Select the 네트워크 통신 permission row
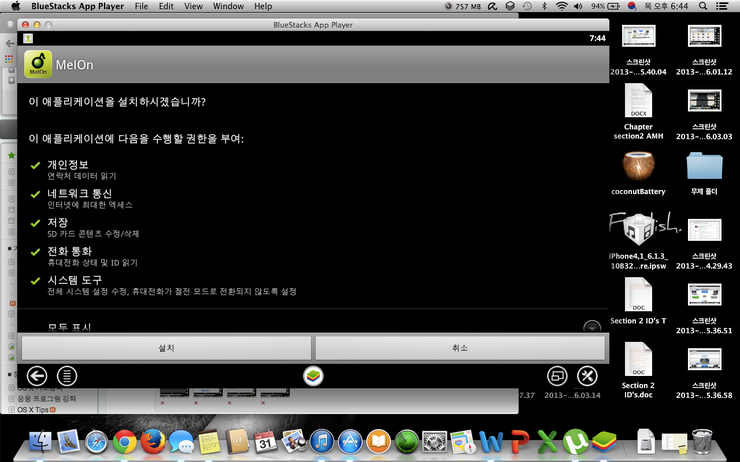The height and width of the screenshot is (462, 740). (312, 198)
